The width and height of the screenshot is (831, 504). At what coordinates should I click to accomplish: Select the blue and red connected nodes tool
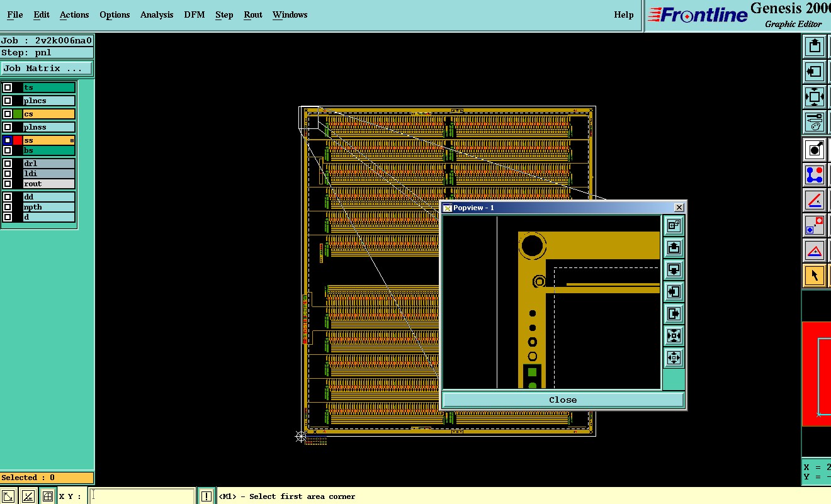(815, 175)
